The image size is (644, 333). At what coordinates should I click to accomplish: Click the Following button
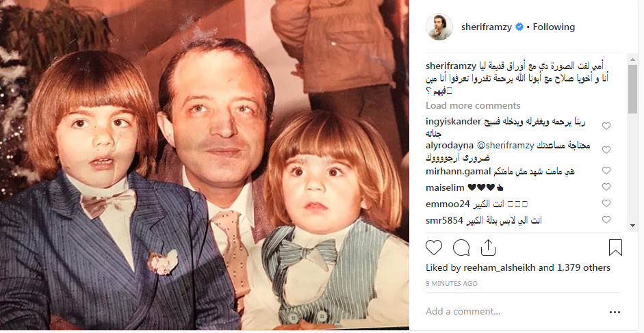554,27
